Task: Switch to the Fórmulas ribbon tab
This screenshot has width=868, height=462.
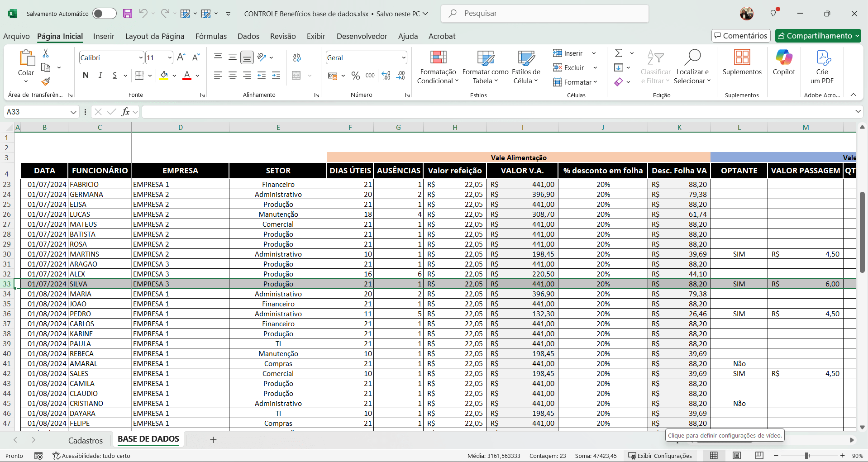Action: (211, 36)
